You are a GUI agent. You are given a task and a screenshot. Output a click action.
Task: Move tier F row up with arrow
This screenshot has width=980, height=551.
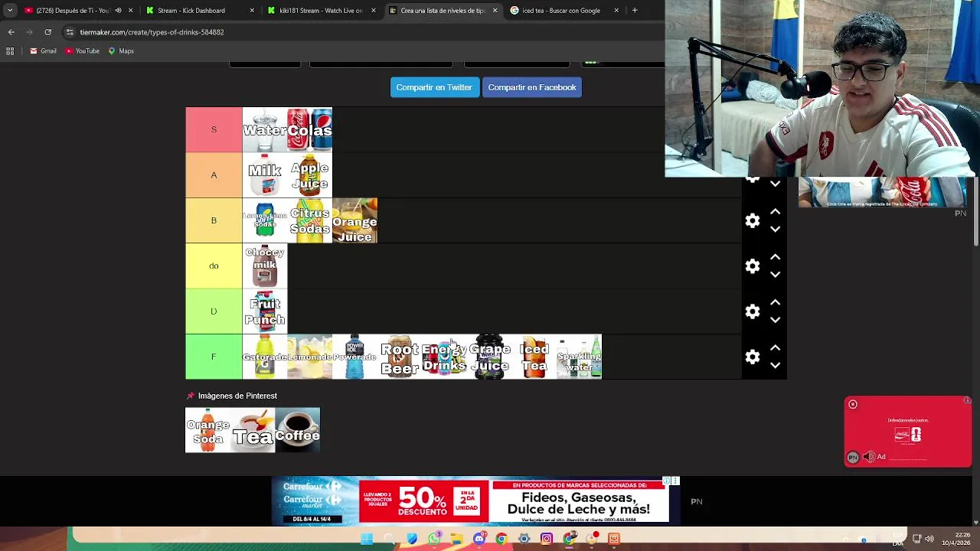click(x=775, y=347)
